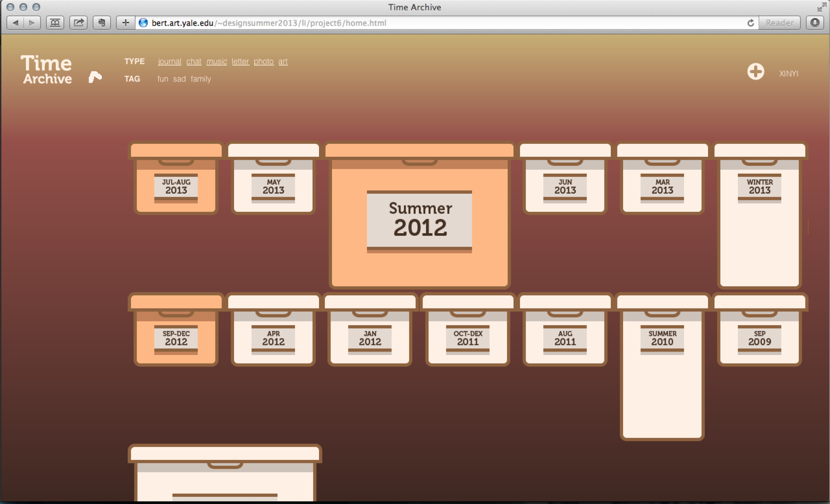Select the fun tag
The image size is (830, 504).
[163, 79]
